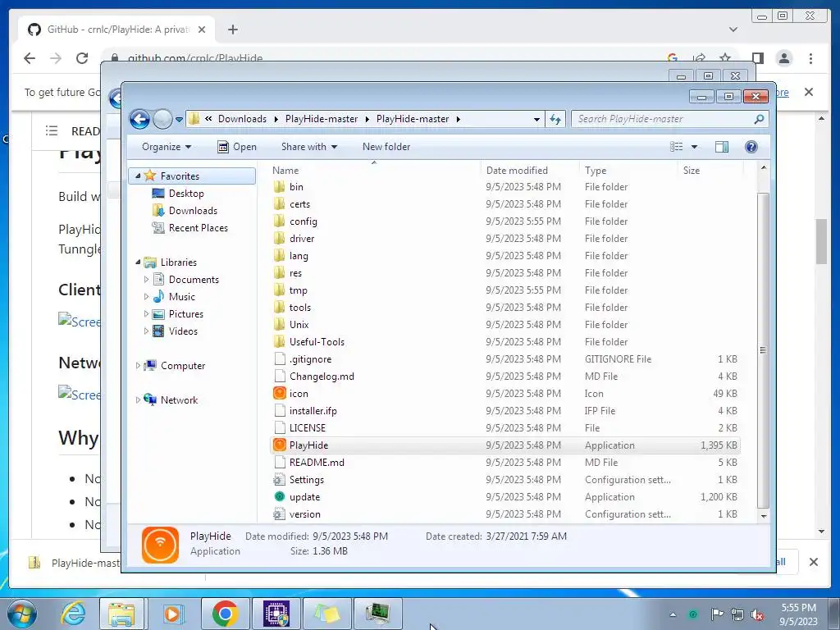Open the address bar history dropdown
This screenshot has height=630, width=840.
point(536,120)
